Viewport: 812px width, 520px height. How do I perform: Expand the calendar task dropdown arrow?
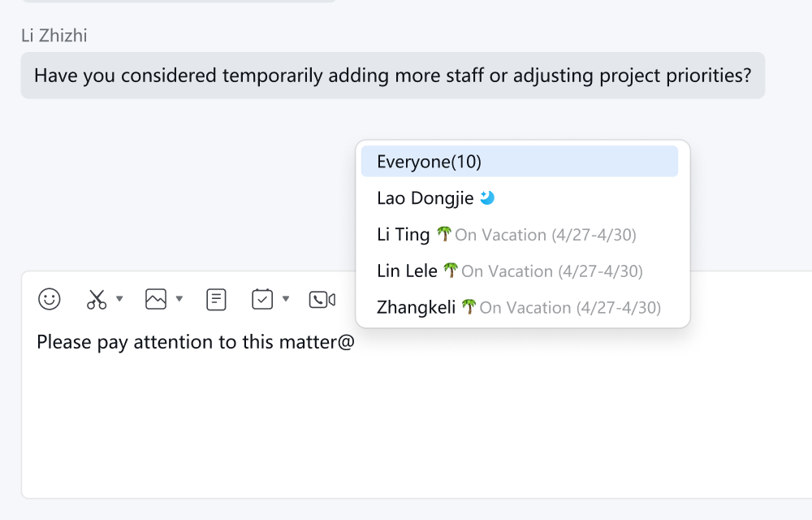tap(286, 299)
